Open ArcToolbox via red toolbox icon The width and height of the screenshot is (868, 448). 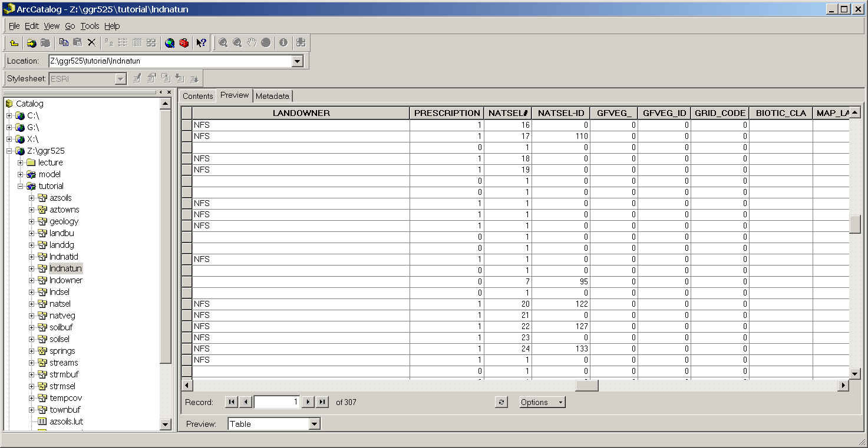pos(184,42)
